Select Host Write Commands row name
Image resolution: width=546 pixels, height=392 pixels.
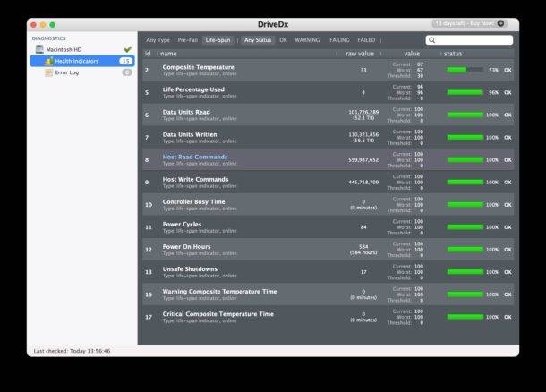click(x=195, y=179)
